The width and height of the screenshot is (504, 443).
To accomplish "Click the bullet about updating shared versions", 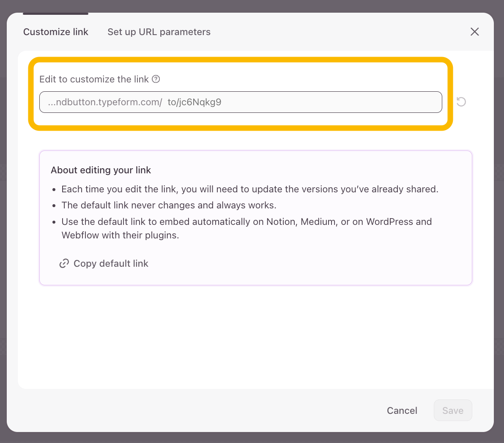I will coord(249,189).
